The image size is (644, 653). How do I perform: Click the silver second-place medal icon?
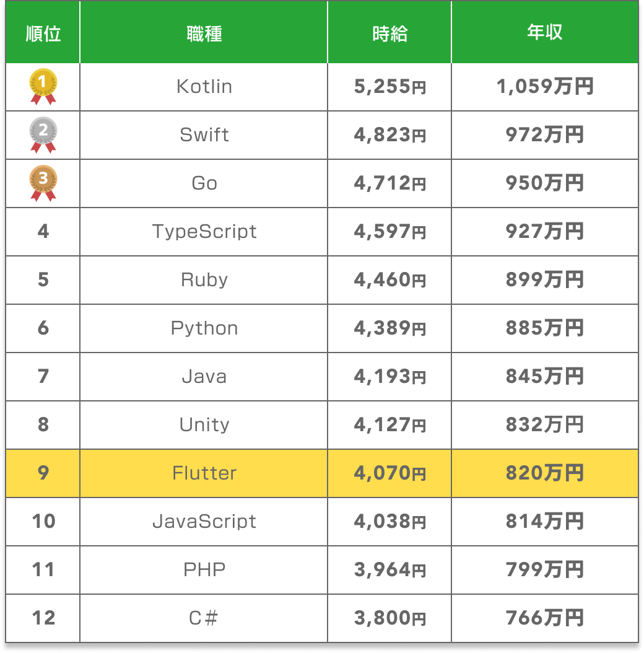[x=43, y=134]
